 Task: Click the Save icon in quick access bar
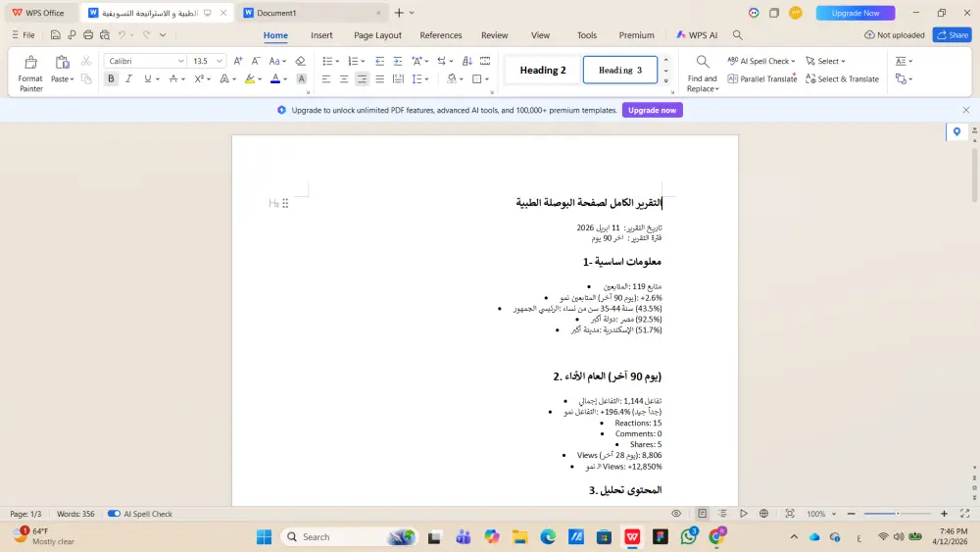pyautogui.click(x=56, y=35)
